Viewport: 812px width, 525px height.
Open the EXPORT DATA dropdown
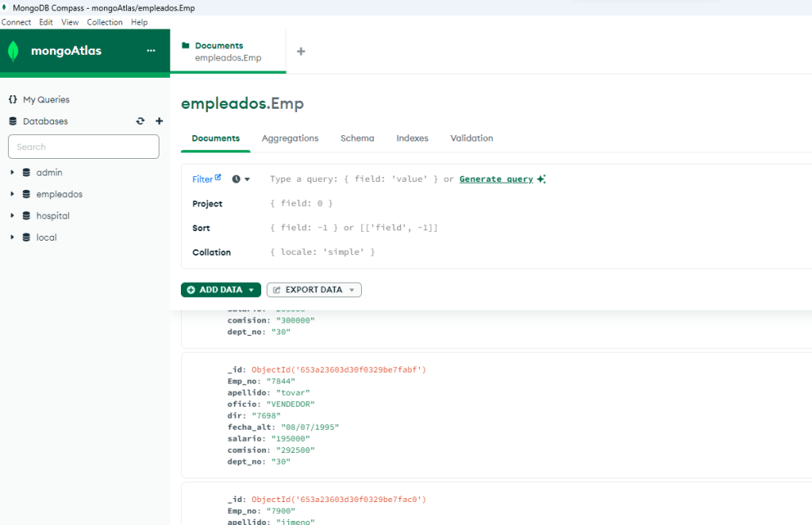point(314,290)
